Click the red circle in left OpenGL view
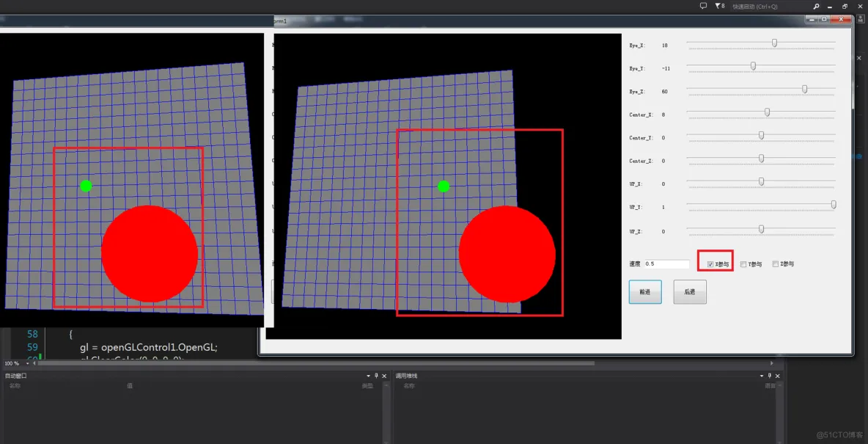 point(150,253)
